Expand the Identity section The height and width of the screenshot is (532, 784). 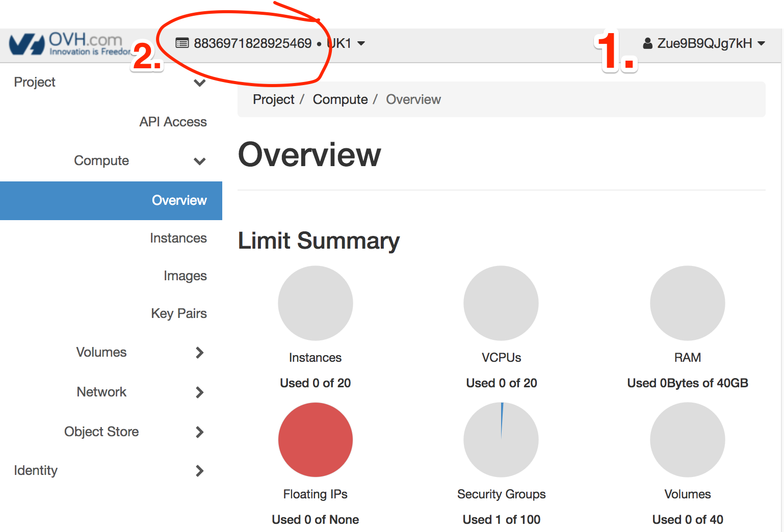coord(199,471)
